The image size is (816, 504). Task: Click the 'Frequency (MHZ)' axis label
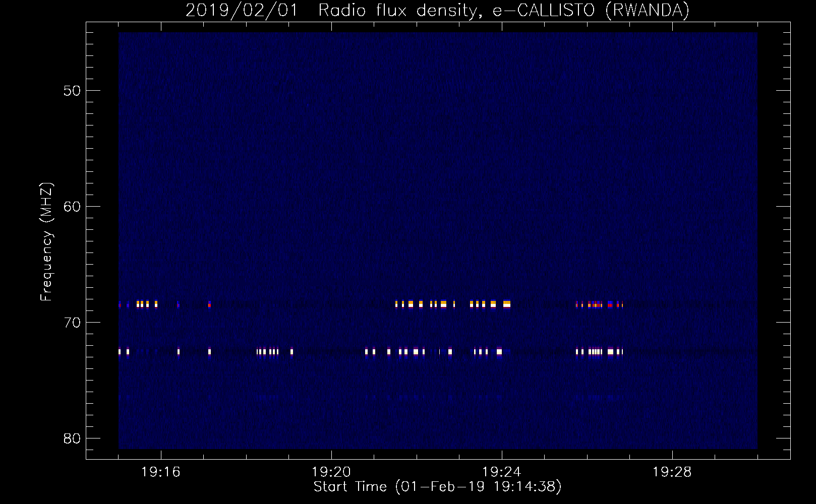pos(46,242)
